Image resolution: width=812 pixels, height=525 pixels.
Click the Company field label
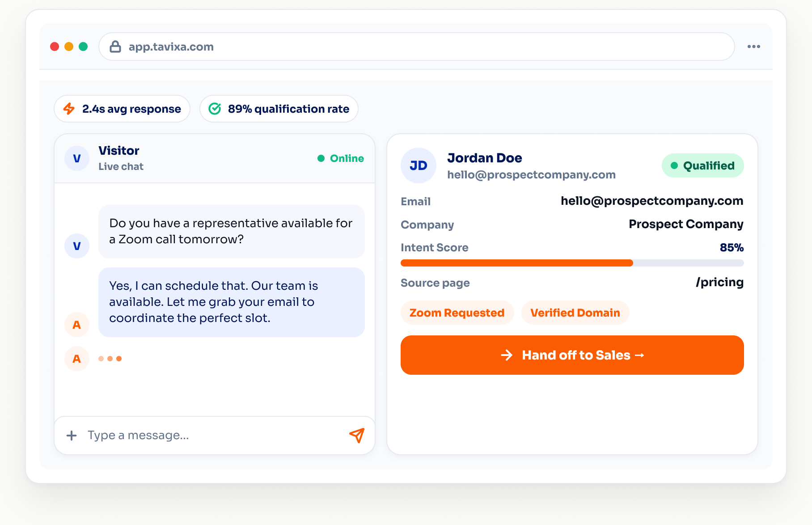point(427,224)
